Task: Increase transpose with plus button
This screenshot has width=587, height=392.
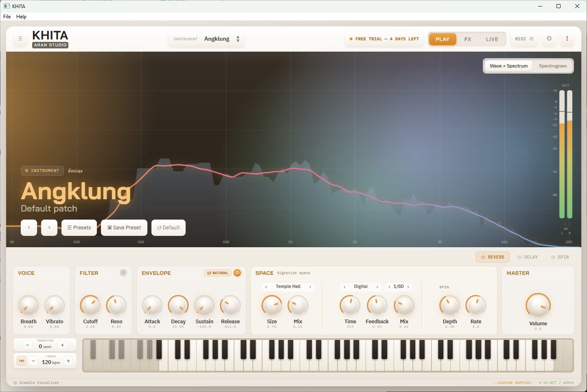Action: (62, 345)
